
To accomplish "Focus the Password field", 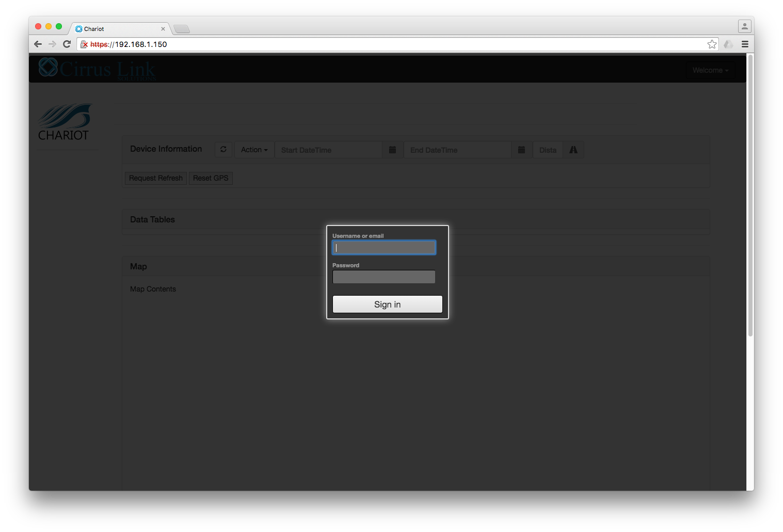I will pos(384,277).
